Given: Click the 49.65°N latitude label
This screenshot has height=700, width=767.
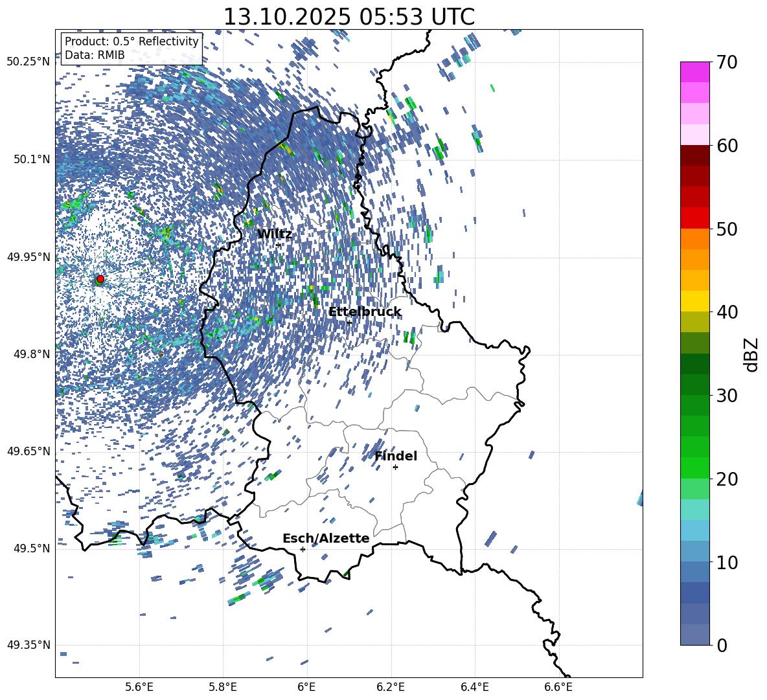Looking at the screenshot, I should coord(29,451).
